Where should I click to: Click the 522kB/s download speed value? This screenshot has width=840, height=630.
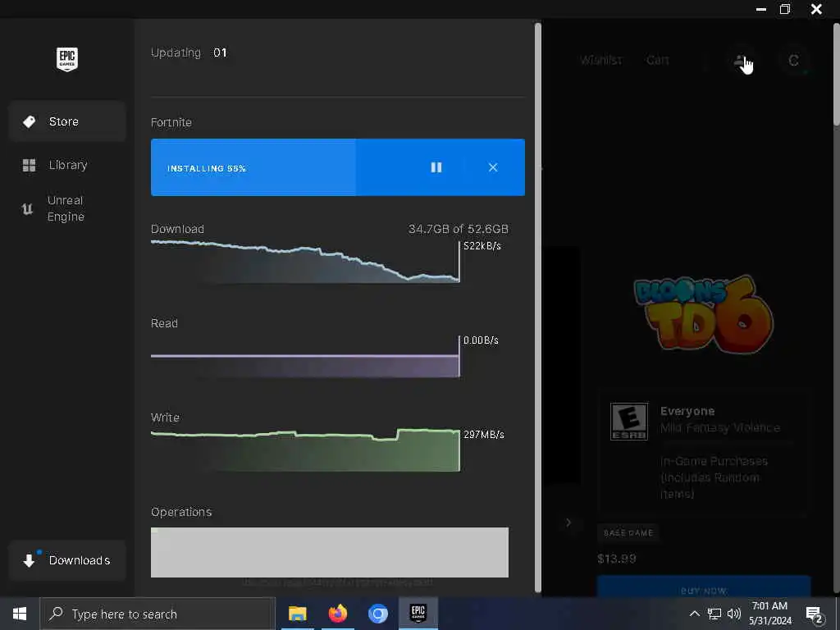482,246
